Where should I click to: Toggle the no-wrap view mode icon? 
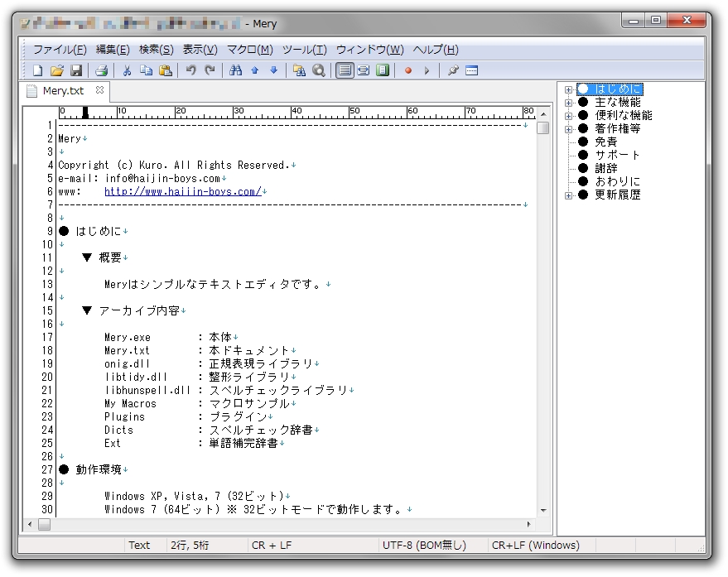click(x=345, y=70)
